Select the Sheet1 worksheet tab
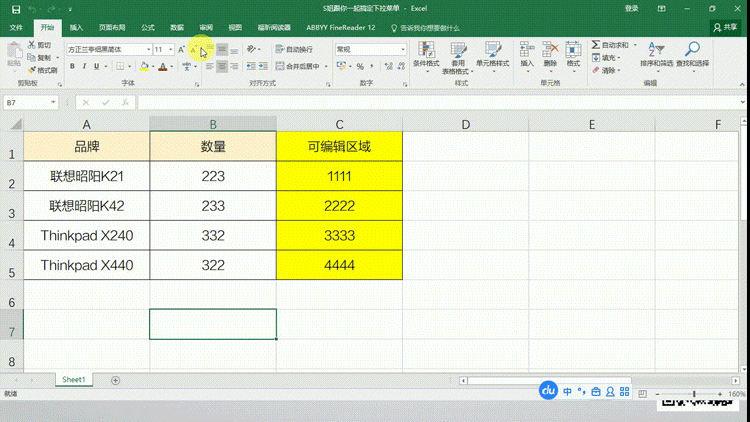750x422 pixels. pos(74,379)
